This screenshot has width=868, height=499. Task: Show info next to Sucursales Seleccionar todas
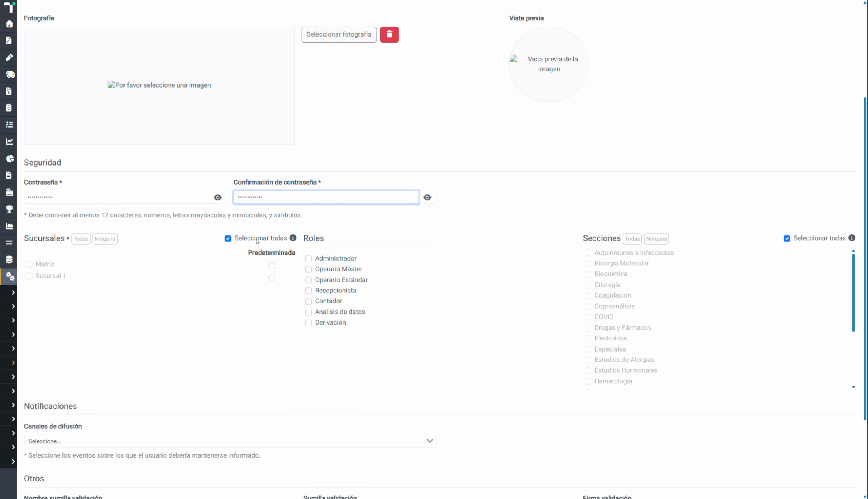tap(293, 238)
